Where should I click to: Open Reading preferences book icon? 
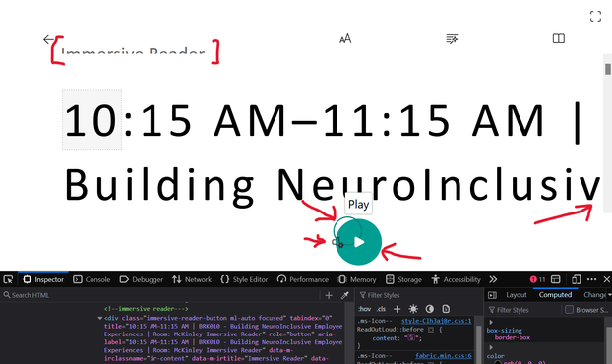[559, 38]
